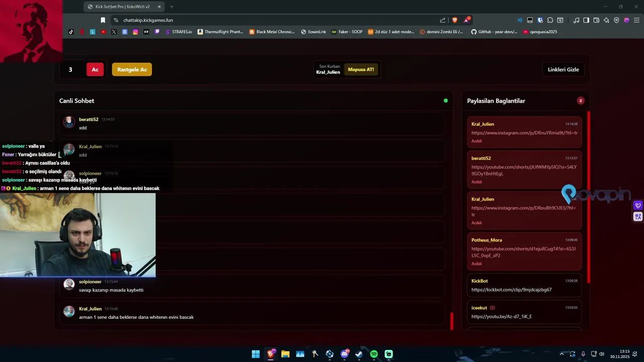Click the media control music note icon
644x362 pixels.
pos(576,20)
